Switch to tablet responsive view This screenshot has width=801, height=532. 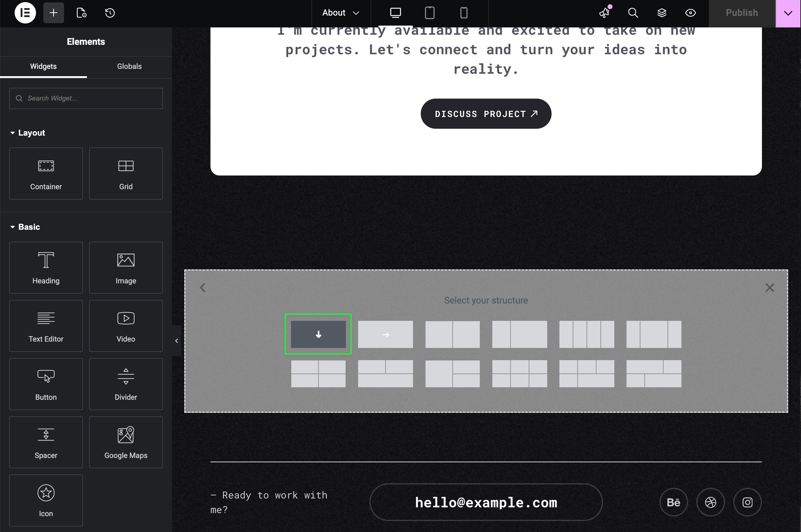pyautogui.click(x=429, y=13)
